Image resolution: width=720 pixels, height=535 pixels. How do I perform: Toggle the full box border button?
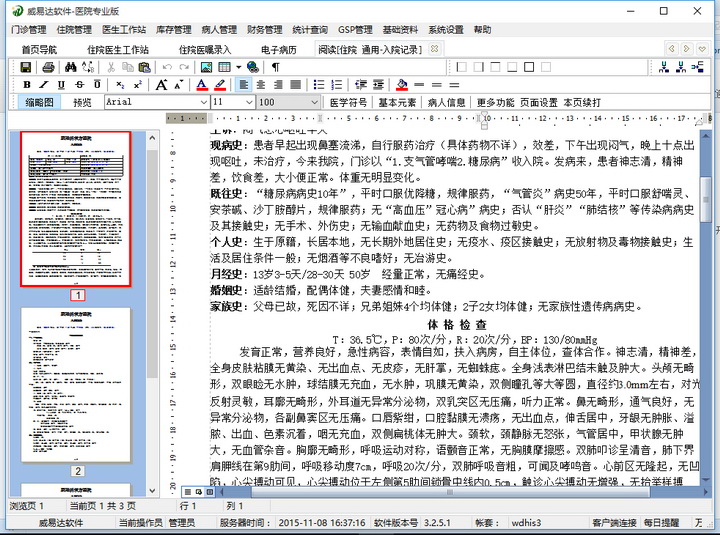[x=529, y=68]
